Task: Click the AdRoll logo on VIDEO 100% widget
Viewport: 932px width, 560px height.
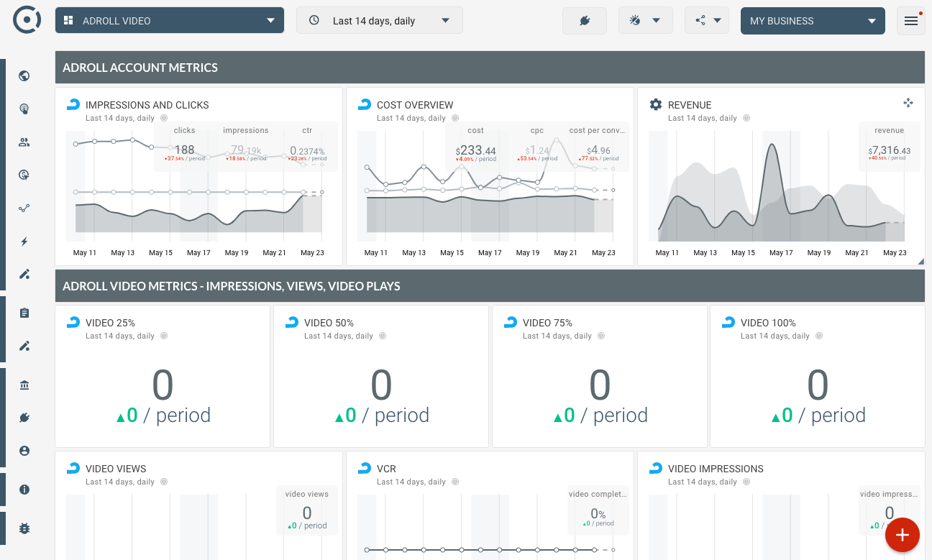Action: tap(728, 322)
